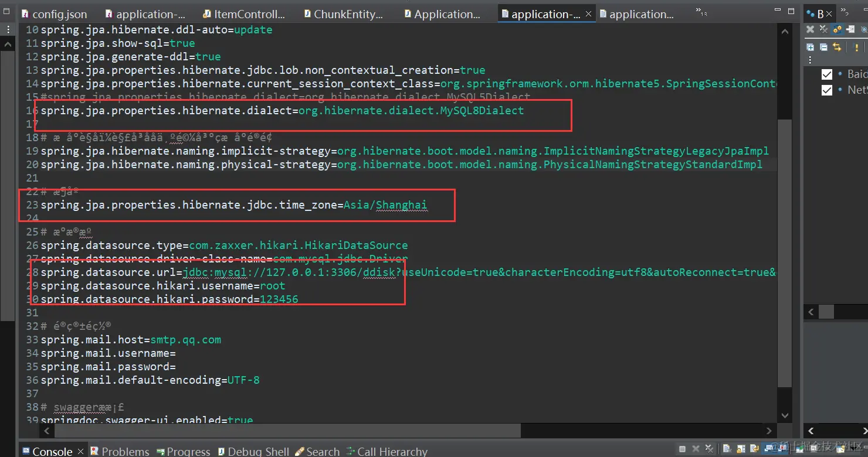Switch to last application... editor tab
The image size is (868, 457).
point(636,14)
